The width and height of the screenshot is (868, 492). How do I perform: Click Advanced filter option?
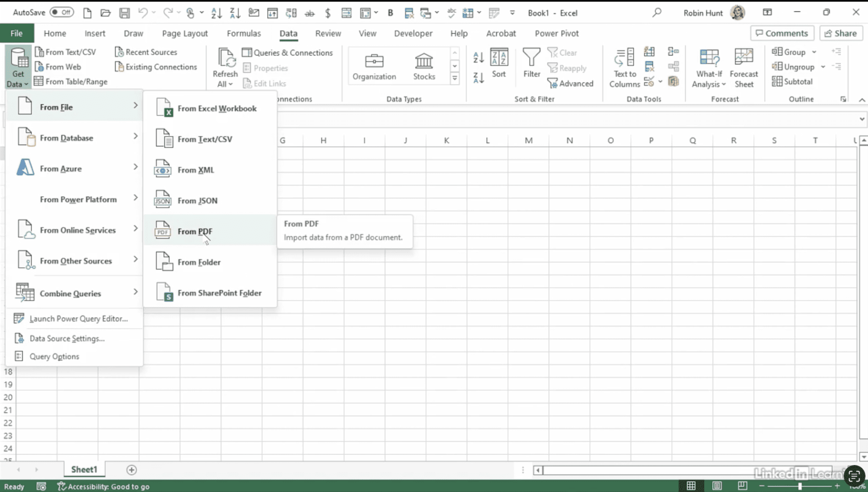tap(571, 83)
